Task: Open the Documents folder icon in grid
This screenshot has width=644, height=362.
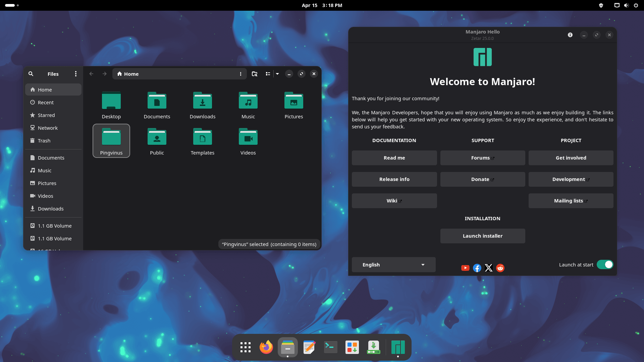Action: click(157, 105)
